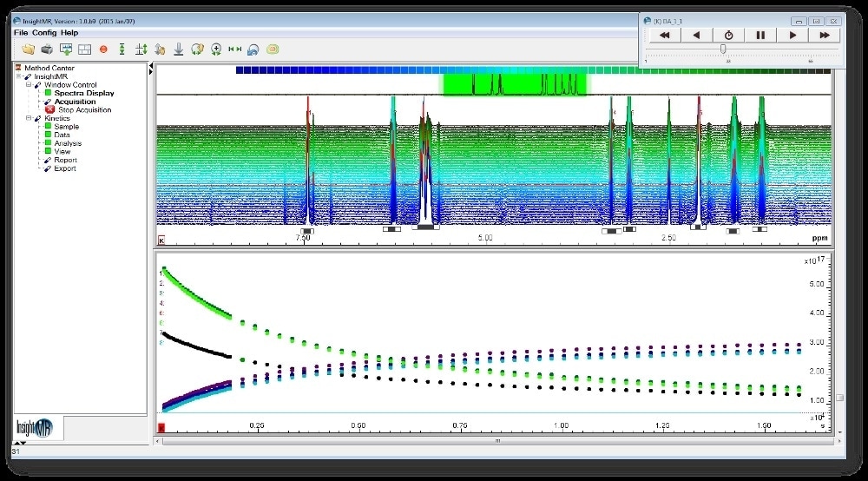Viewport: 868px width, 481px height.
Task: Click the window layout grid icon
Action: pyautogui.click(x=84, y=49)
